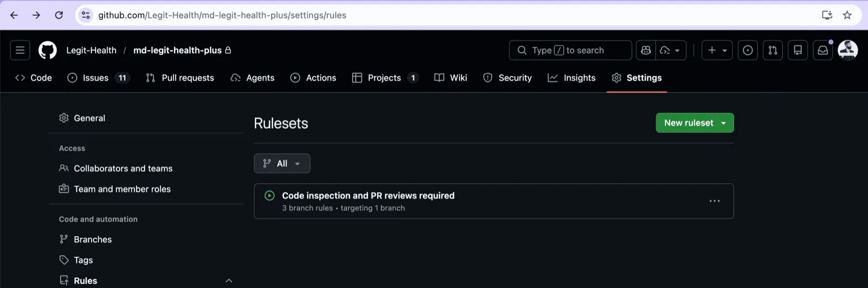Open Copilot chat icon in header
The image size is (868, 288).
(x=646, y=51)
